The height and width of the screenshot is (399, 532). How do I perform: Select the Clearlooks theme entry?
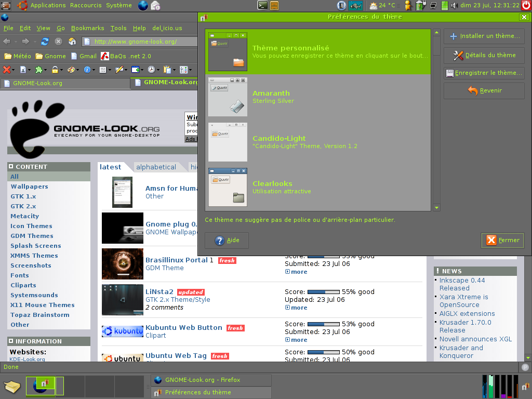click(318, 187)
